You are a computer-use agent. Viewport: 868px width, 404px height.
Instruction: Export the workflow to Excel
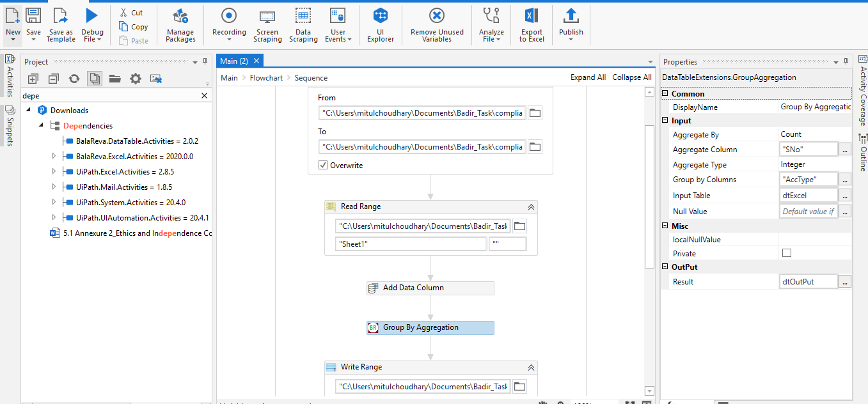coord(532,26)
